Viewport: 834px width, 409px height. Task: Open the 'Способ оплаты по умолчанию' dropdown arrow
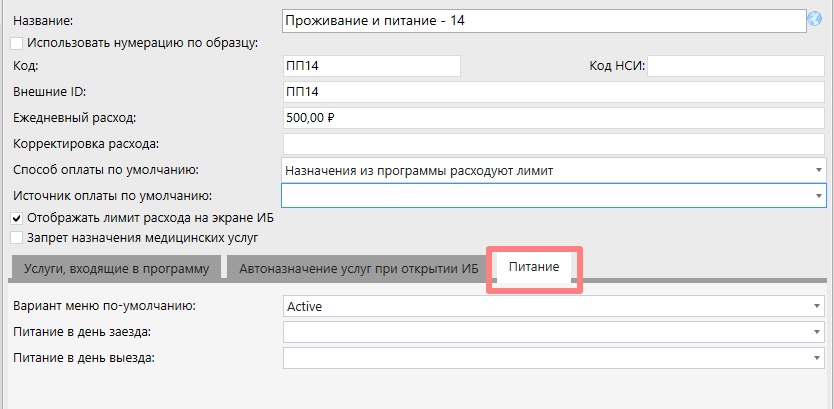click(x=818, y=170)
